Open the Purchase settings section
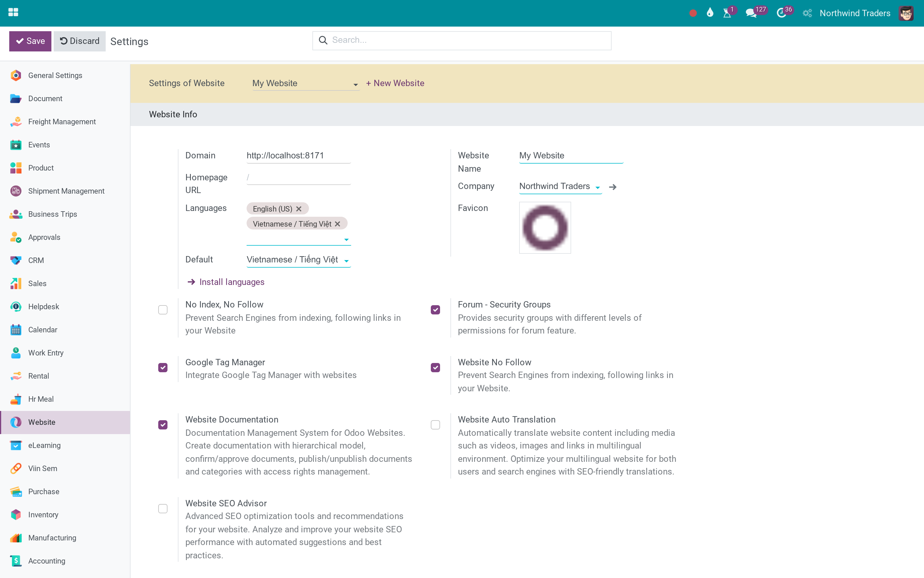Screen dimensions: 924x578 [65, 492]
